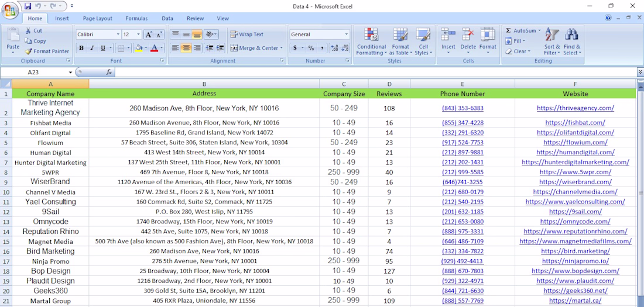Top align cell contents
This screenshot has width=644, height=307.
pos(176,35)
